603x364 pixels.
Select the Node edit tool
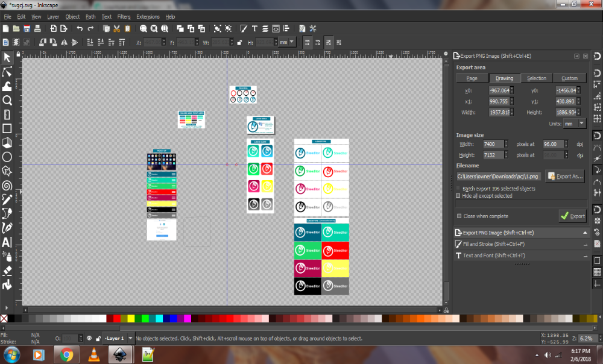pyautogui.click(x=7, y=72)
